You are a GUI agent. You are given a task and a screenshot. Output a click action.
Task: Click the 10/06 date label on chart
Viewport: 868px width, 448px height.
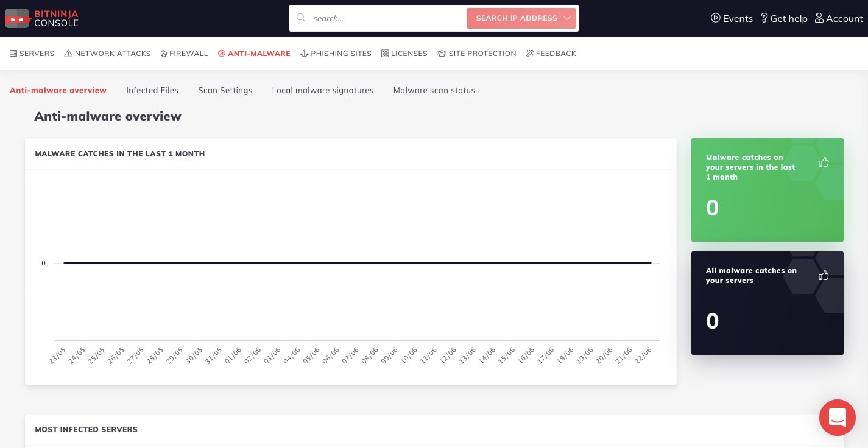click(409, 355)
